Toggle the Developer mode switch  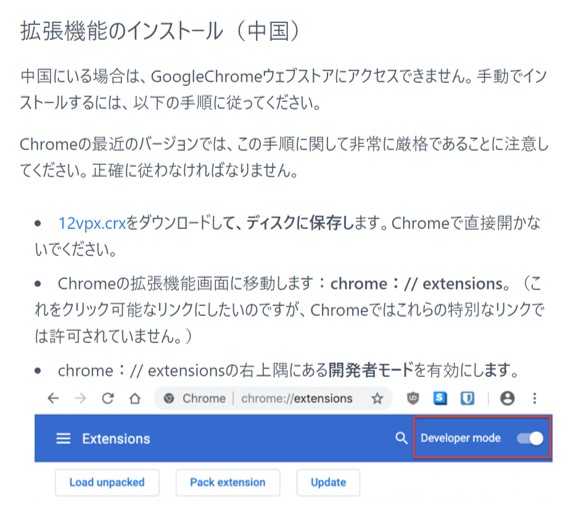(530, 438)
